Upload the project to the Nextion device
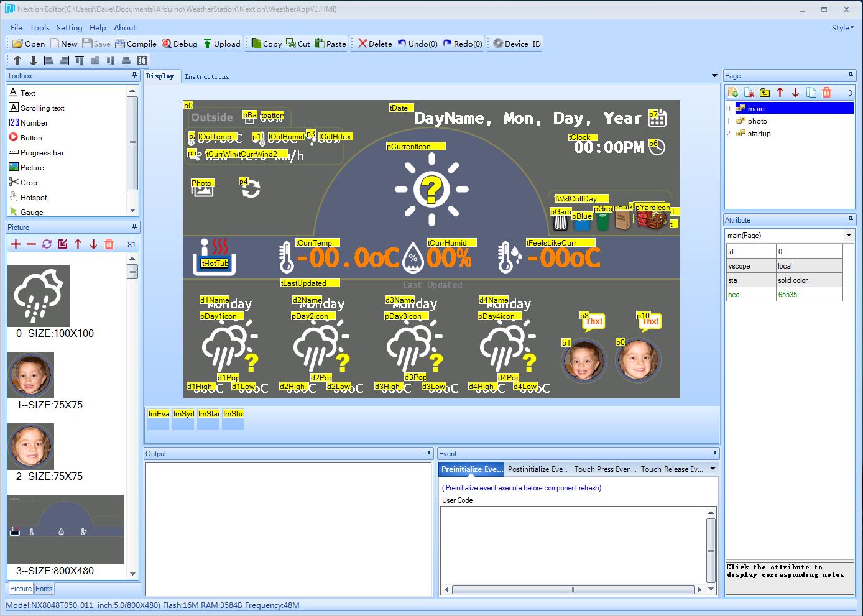 pos(221,44)
